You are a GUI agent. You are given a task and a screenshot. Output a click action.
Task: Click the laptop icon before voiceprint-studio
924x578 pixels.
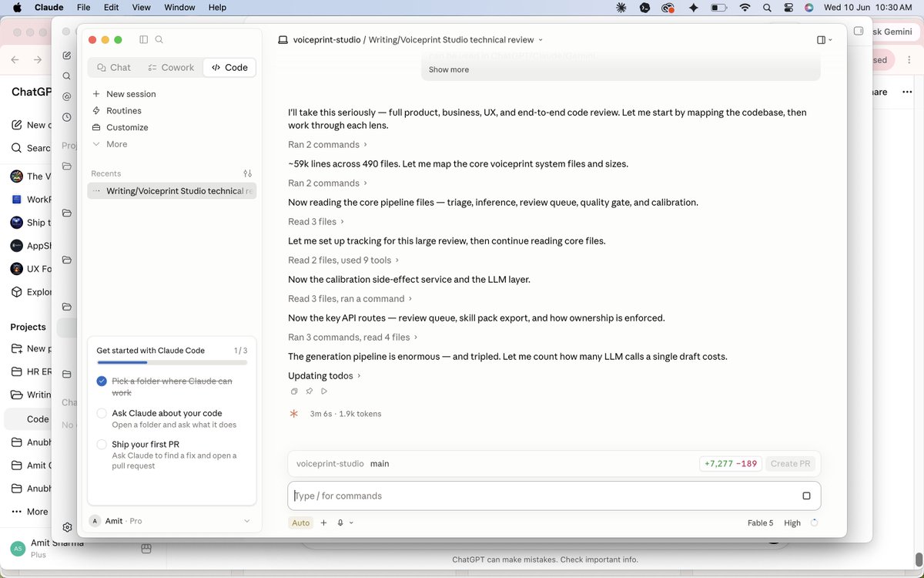(283, 39)
